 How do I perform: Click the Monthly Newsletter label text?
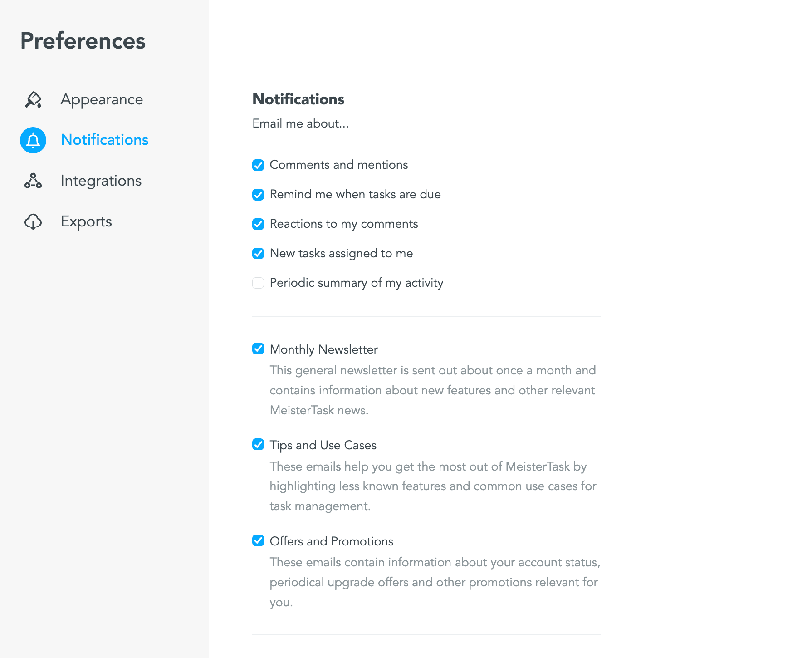click(x=323, y=349)
